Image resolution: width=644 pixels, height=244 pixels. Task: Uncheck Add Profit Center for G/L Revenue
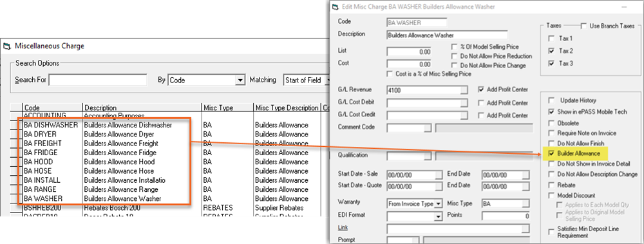coord(481,89)
